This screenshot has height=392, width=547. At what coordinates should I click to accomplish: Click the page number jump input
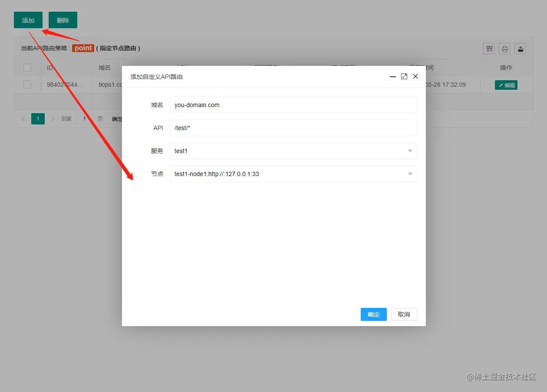(x=85, y=119)
